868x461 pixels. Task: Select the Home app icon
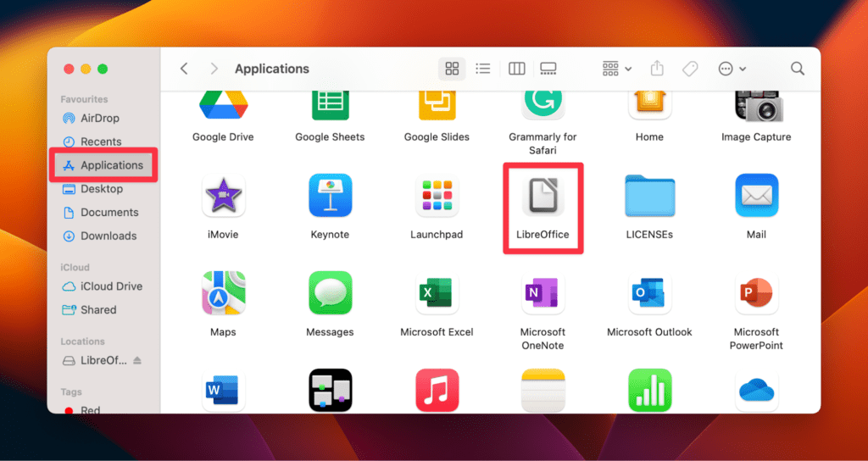pos(649,106)
